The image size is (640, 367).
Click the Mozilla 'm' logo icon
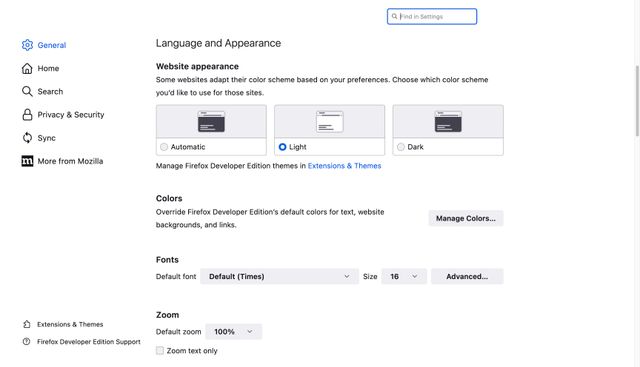click(x=27, y=161)
